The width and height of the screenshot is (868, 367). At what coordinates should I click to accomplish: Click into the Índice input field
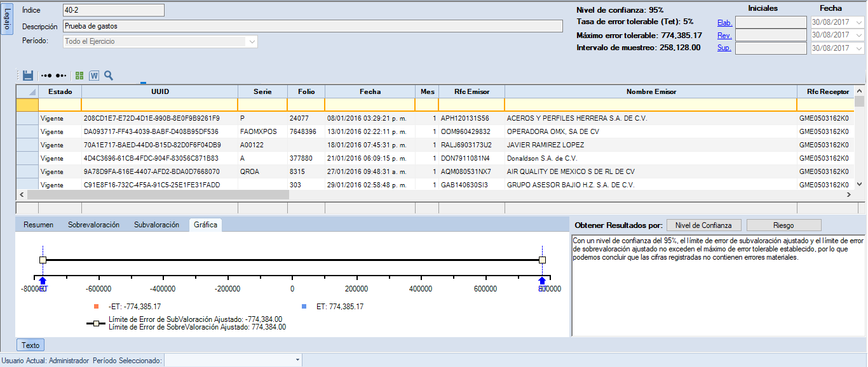(x=113, y=10)
